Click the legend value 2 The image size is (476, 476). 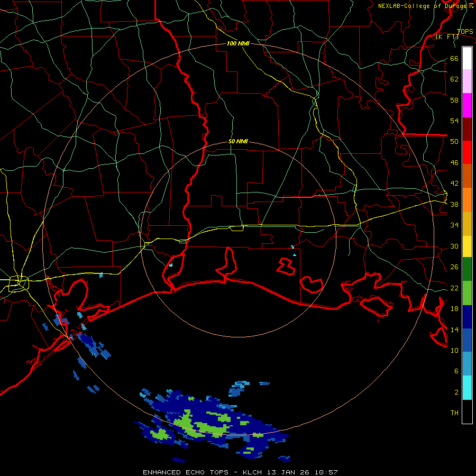[x=456, y=392]
